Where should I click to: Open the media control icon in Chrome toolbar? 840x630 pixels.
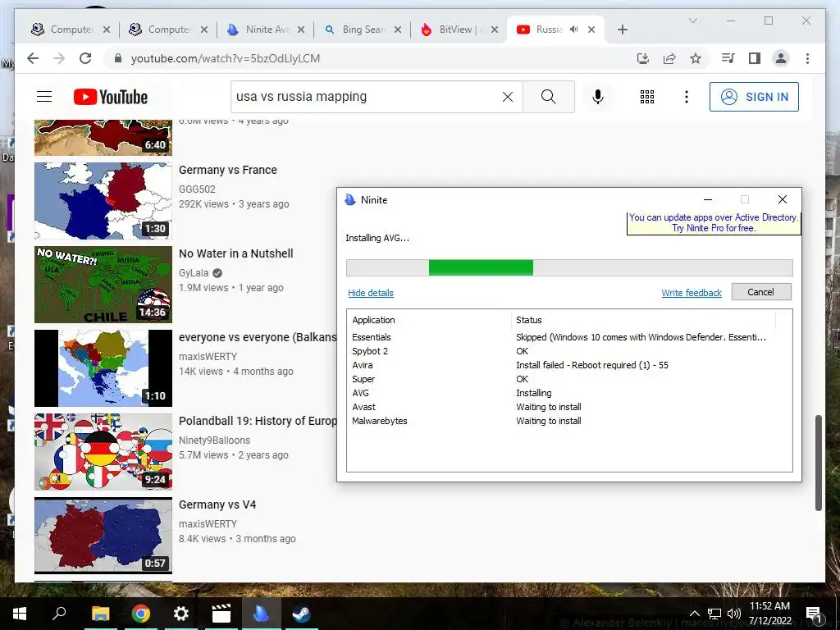tap(728, 58)
